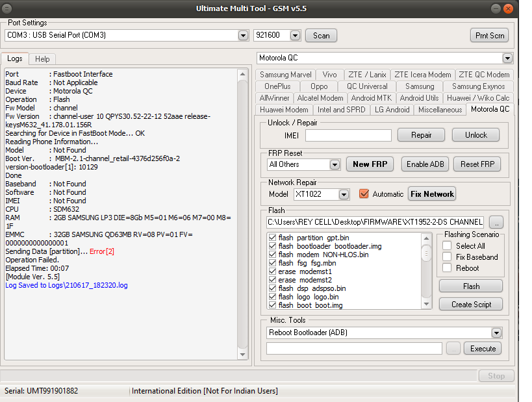Switch to Intel and SPRD tab
532x402 pixels.
[x=341, y=110]
